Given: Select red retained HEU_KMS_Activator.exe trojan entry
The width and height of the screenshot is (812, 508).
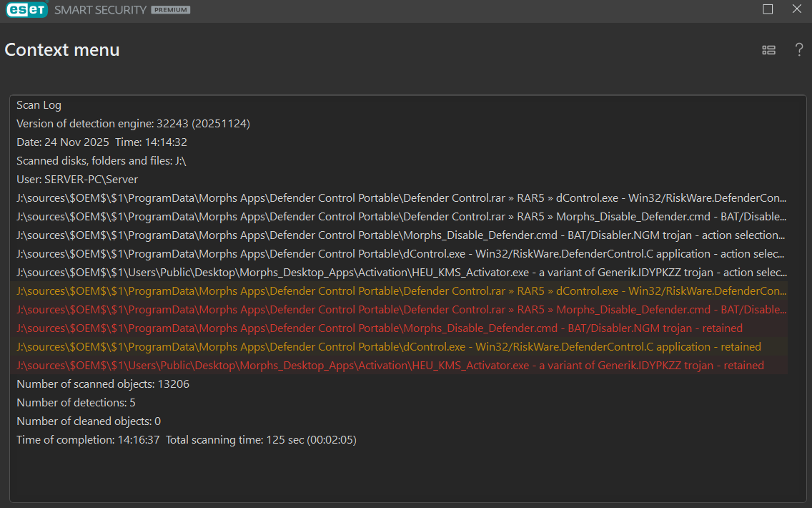Looking at the screenshot, I should pos(390,366).
